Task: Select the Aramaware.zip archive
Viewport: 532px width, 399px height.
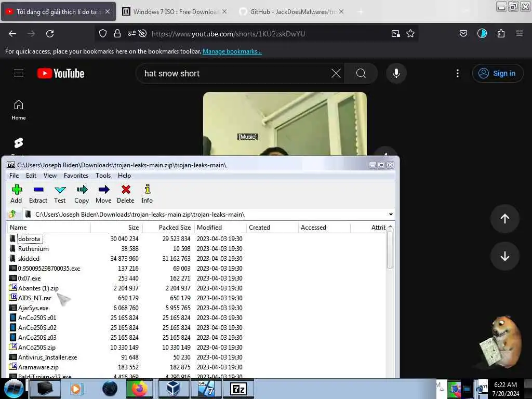Action: [x=38, y=367]
